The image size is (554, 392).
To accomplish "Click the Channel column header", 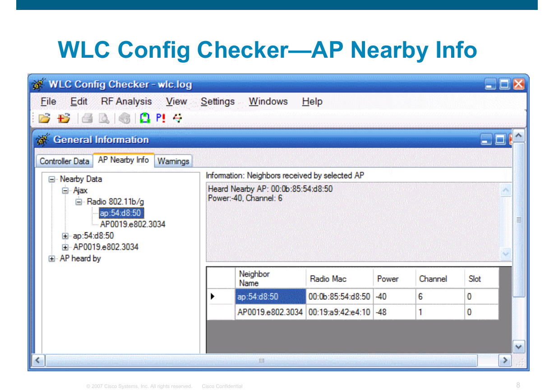I will pos(440,278).
